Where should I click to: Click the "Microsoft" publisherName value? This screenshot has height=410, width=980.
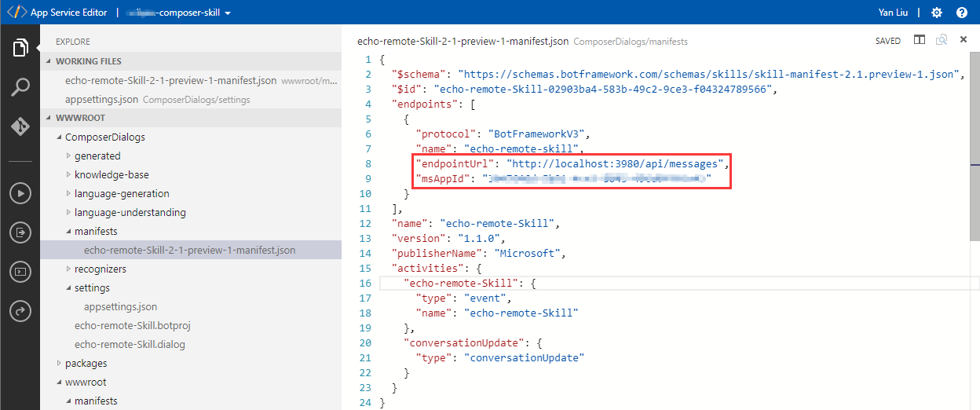[x=527, y=253]
